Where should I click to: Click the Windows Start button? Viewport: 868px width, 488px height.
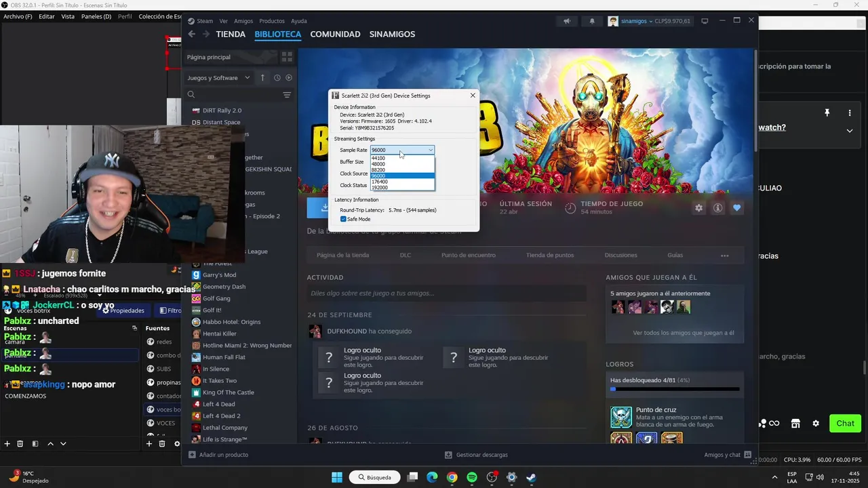tap(337, 477)
